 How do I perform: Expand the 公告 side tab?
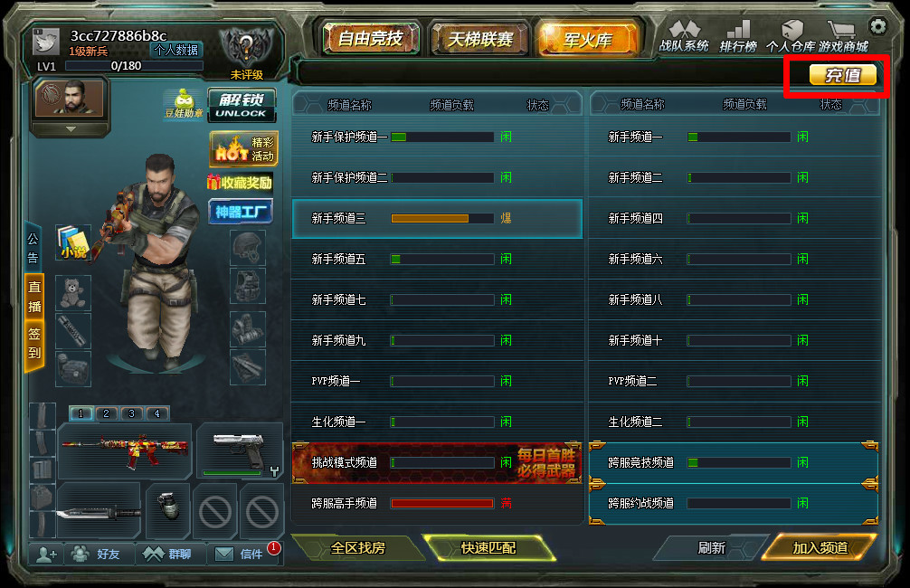point(33,248)
